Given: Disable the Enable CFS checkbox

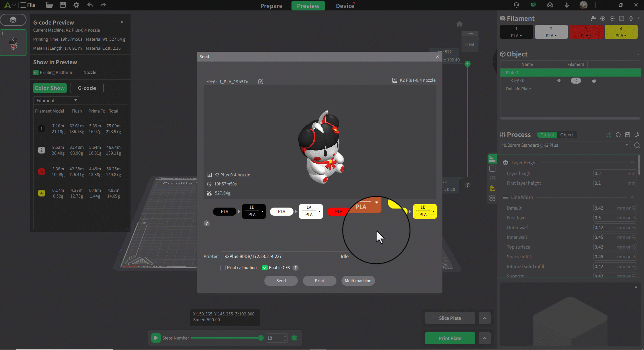Looking at the screenshot, I should click(265, 268).
